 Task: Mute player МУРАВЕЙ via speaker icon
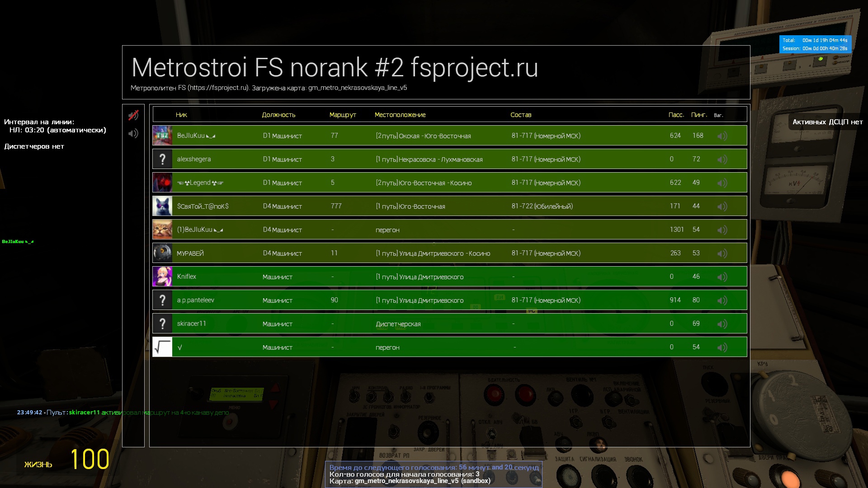(x=722, y=253)
